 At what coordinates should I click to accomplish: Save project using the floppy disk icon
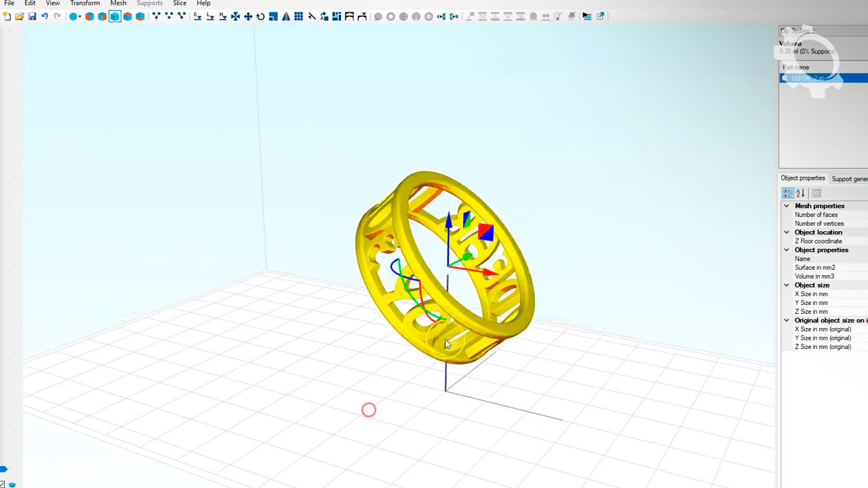tap(32, 16)
